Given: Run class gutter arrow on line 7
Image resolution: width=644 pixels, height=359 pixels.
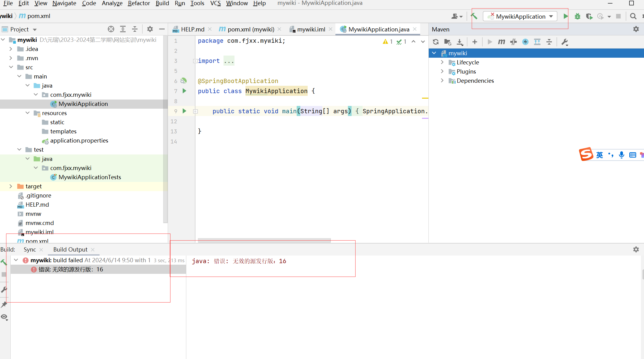Looking at the screenshot, I should click(x=184, y=91).
